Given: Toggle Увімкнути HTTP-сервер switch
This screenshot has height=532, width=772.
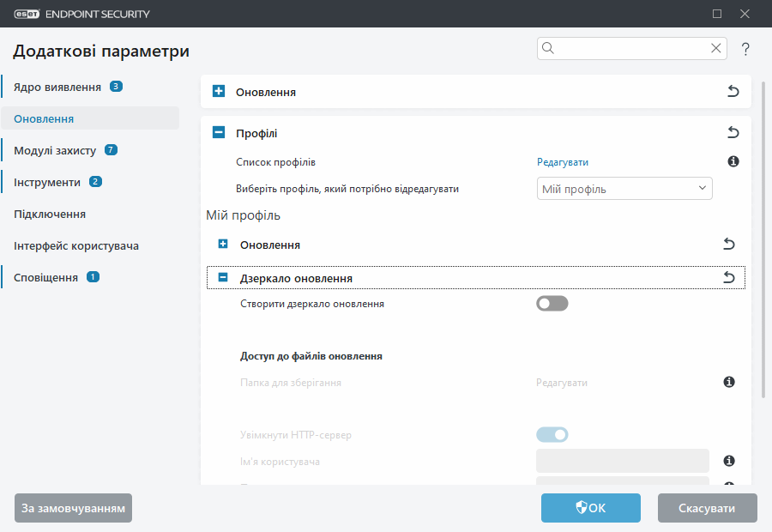Looking at the screenshot, I should [552, 435].
